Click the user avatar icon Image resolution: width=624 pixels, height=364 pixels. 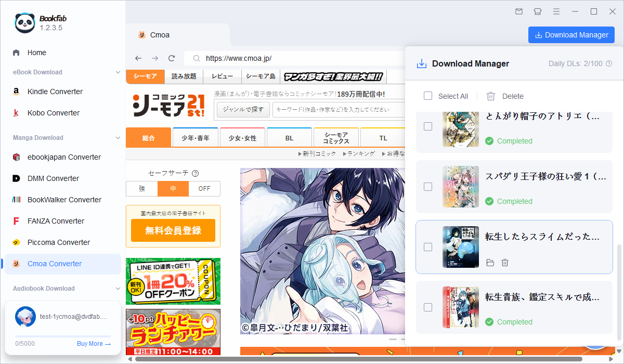tap(25, 317)
